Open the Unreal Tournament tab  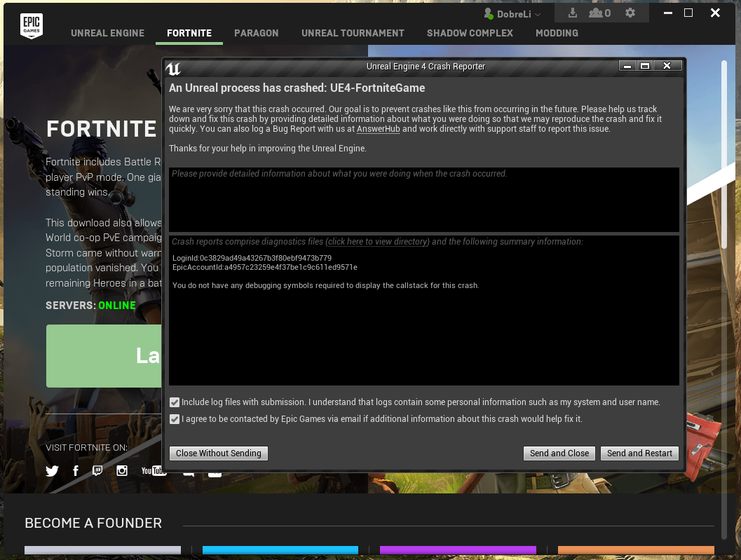click(x=353, y=33)
